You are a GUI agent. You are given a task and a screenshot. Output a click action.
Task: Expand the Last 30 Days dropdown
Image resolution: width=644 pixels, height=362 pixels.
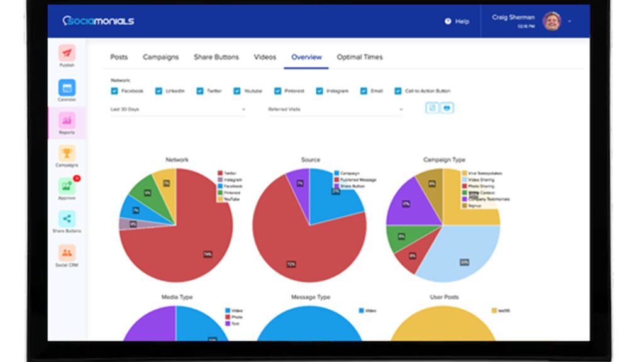point(177,109)
